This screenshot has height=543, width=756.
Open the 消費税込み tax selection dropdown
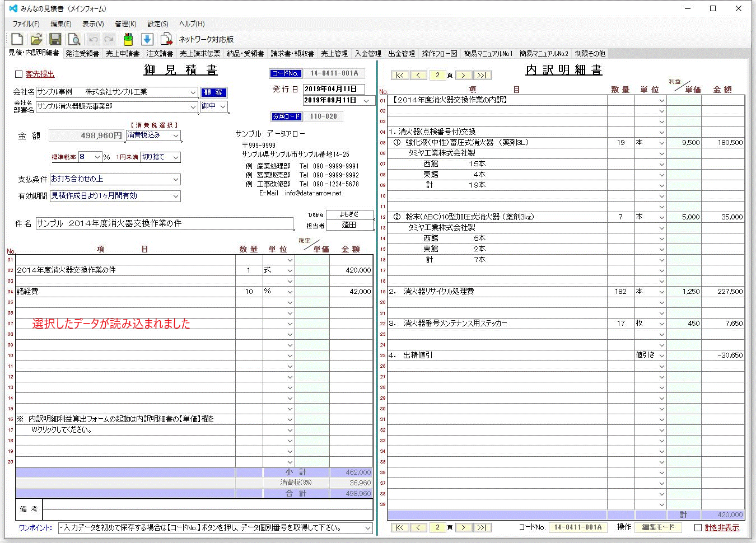pyautogui.click(x=176, y=135)
